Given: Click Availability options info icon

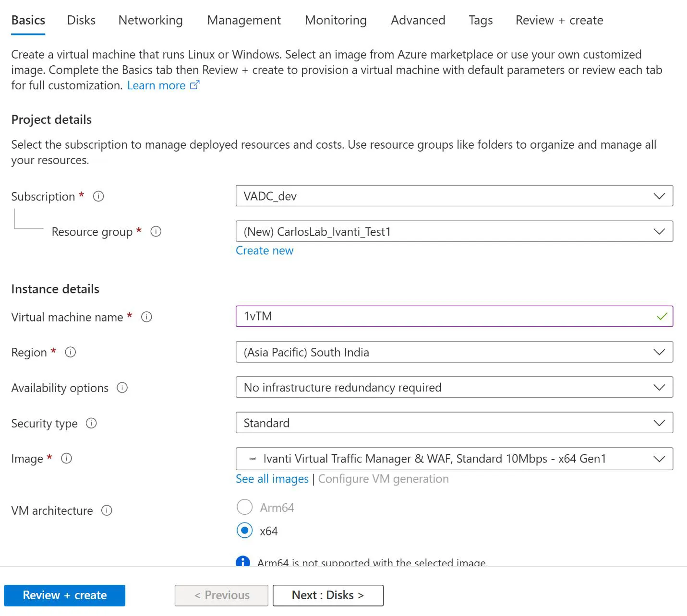Looking at the screenshot, I should 122,388.
